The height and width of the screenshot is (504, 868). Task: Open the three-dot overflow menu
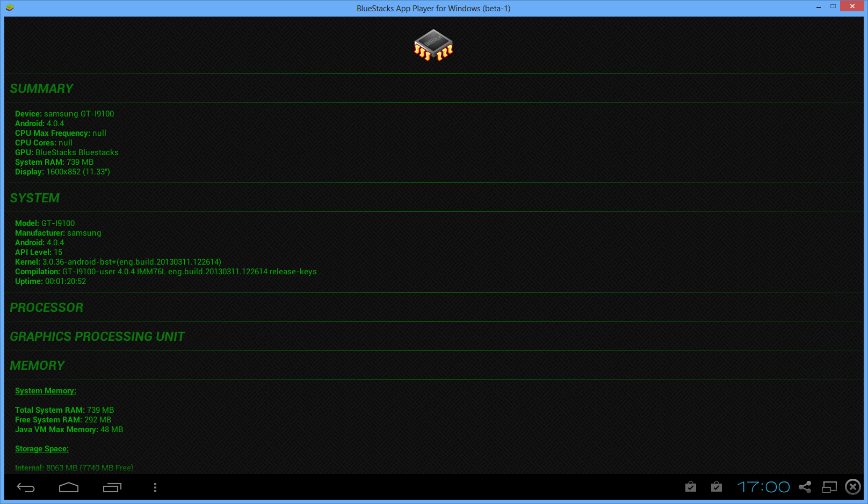pos(155,487)
